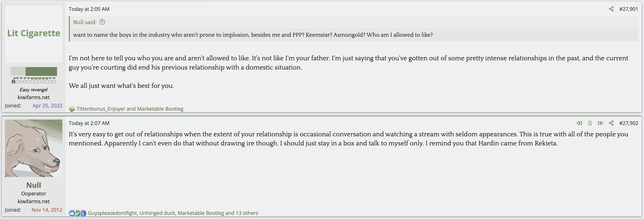Click 'Null said:' quote header link
Viewport: 644px width, 219px height.
85,22
